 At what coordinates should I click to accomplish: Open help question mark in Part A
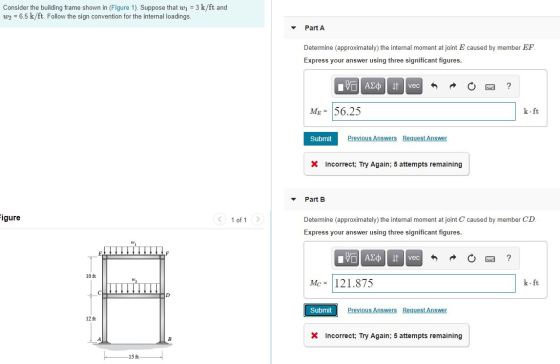(509, 86)
